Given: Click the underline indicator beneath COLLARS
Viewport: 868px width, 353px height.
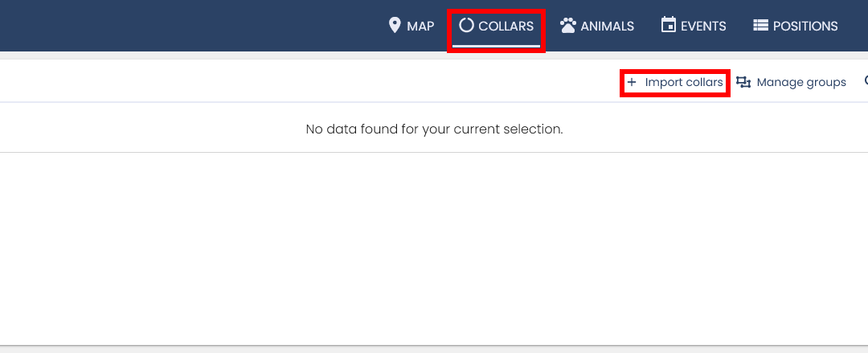Looking at the screenshot, I should (496, 46).
